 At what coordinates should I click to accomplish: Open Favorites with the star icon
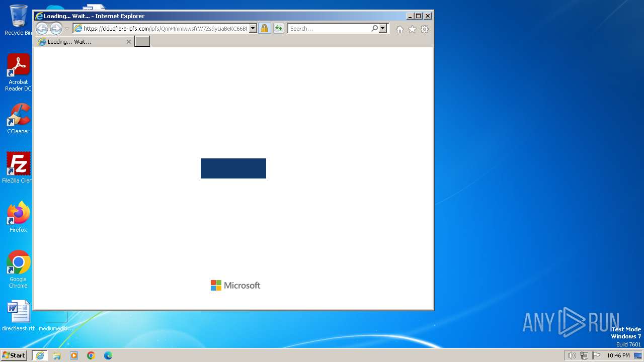[412, 29]
